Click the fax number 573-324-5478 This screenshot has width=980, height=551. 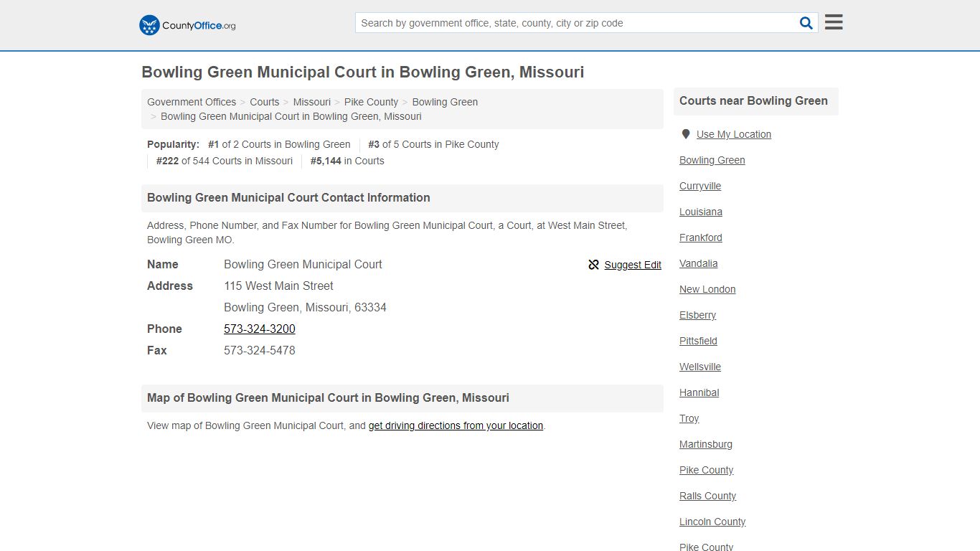pyautogui.click(x=260, y=350)
